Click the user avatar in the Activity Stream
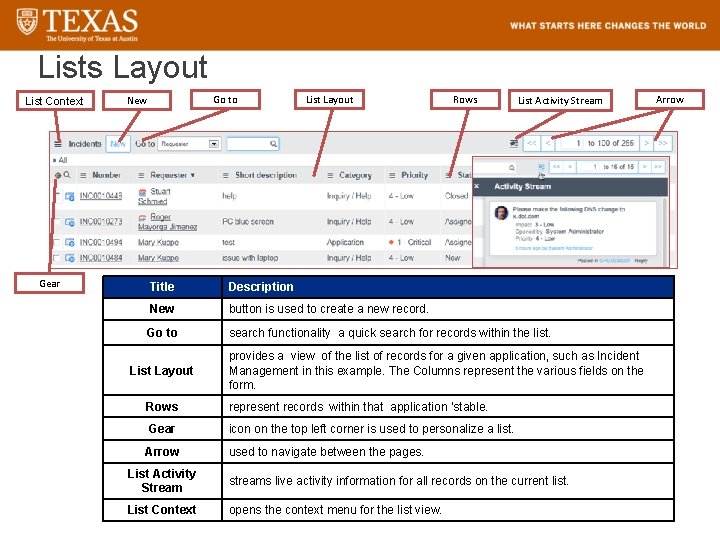The height and width of the screenshot is (540, 720). click(501, 213)
